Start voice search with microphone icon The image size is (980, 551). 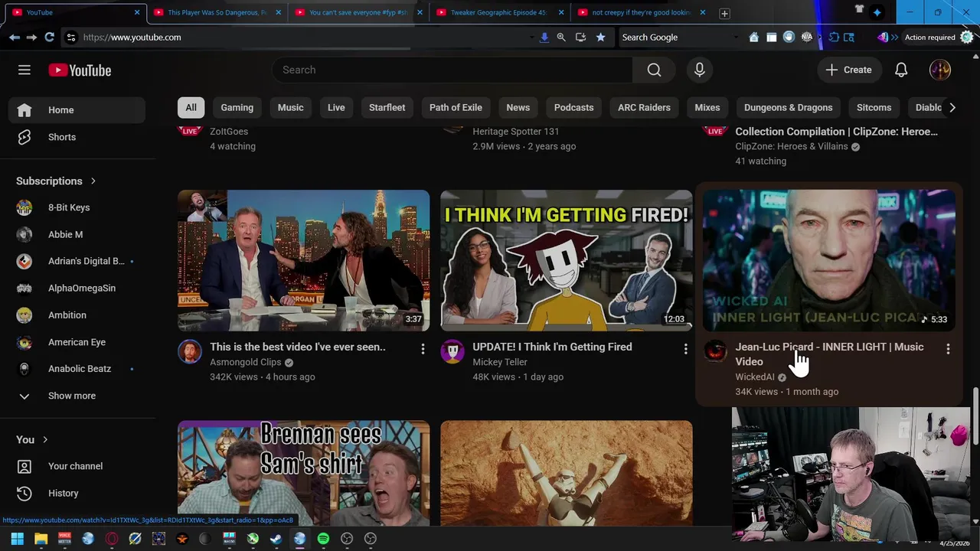[x=699, y=70]
